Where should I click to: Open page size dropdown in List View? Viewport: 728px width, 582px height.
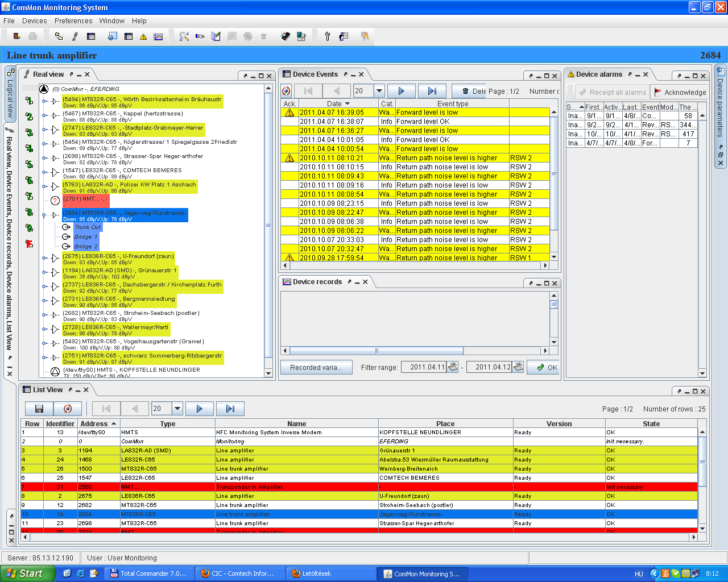[x=177, y=409]
